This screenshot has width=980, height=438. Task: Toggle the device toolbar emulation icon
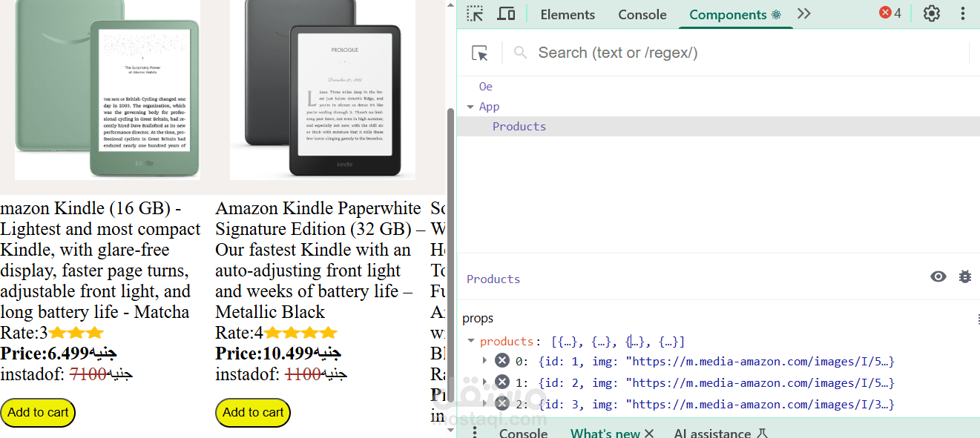[x=506, y=14]
